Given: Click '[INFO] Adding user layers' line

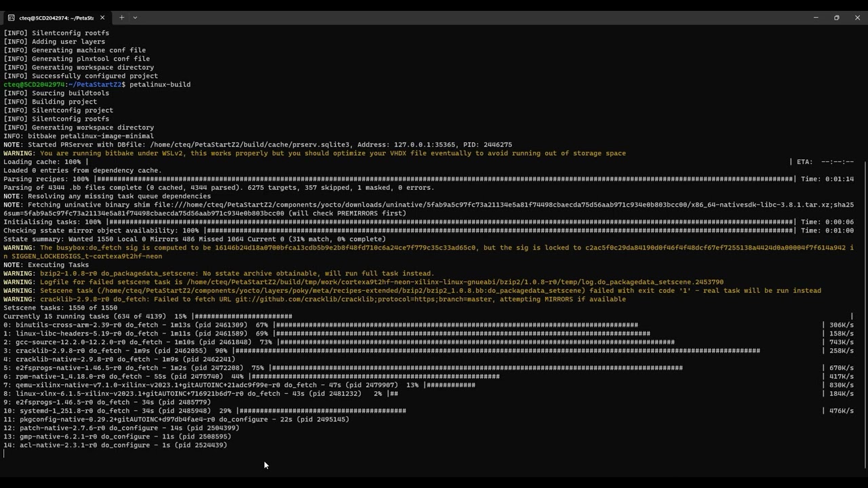Looking at the screenshot, I should pos(54,41).
